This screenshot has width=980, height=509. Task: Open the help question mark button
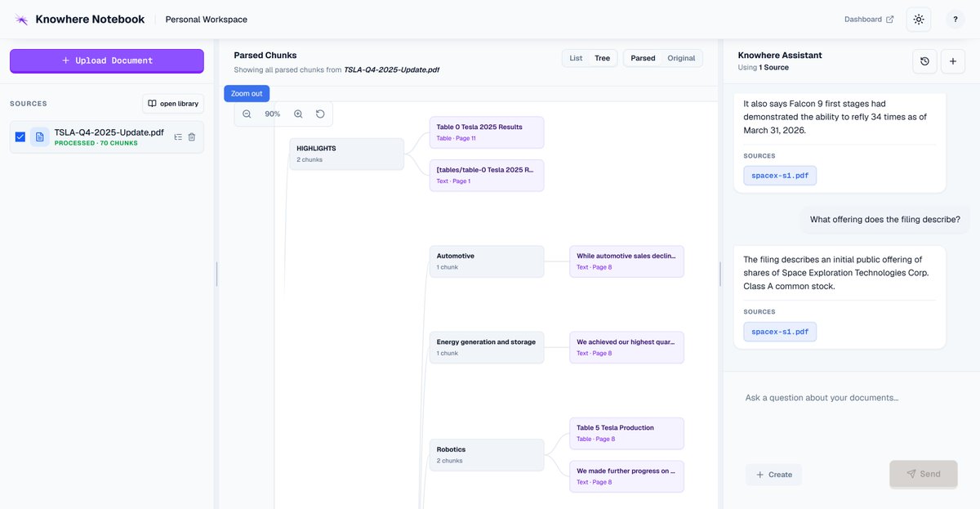point(955,20)
